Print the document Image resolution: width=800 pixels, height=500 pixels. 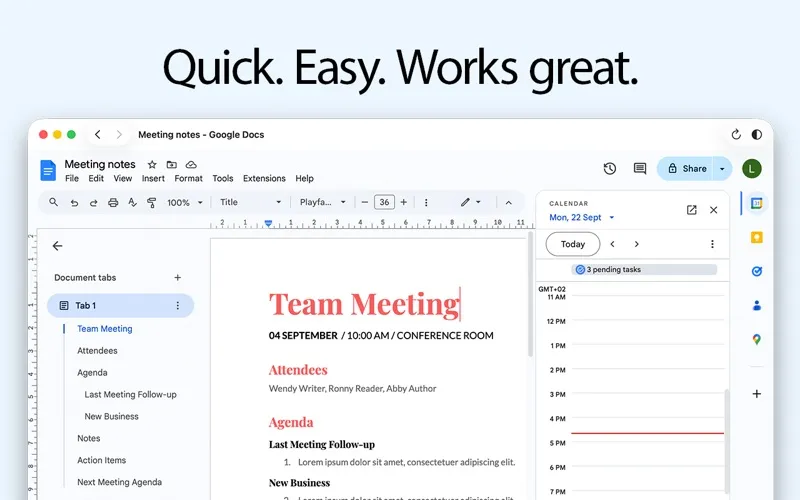pos(113,203)
